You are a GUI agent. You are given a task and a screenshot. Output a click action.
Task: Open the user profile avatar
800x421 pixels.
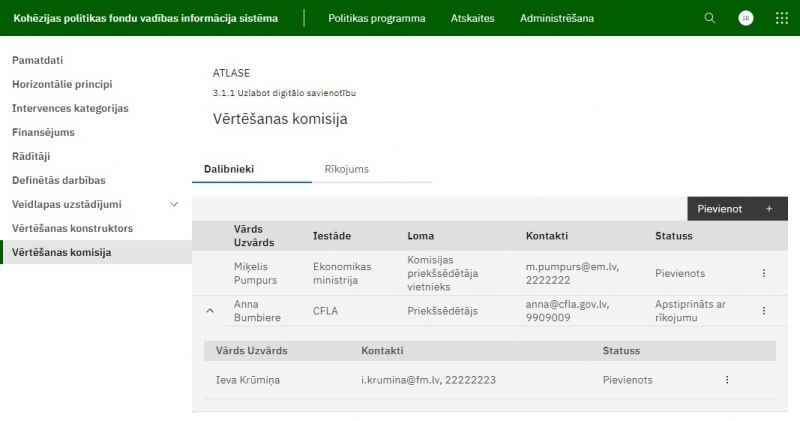pos(746,18)
